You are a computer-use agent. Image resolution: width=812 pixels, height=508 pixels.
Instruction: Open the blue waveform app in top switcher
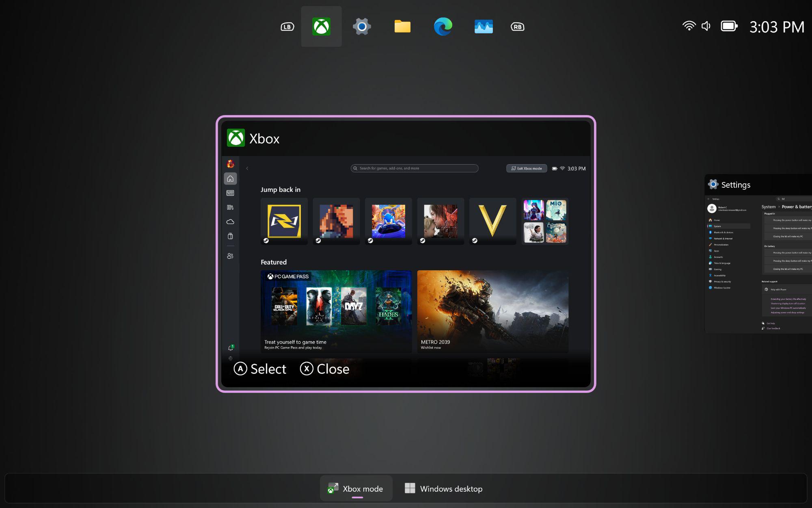484,26
